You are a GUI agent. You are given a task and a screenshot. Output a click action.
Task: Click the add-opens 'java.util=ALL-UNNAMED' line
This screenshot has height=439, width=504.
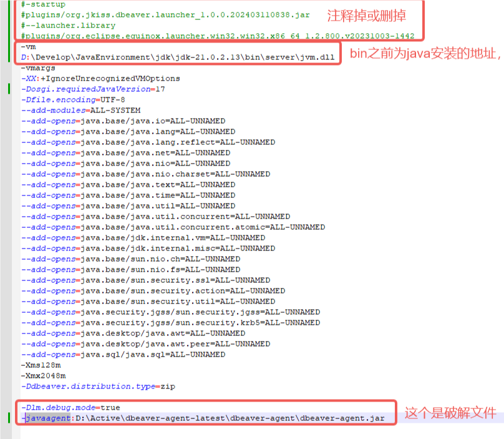tap(128, 206)
